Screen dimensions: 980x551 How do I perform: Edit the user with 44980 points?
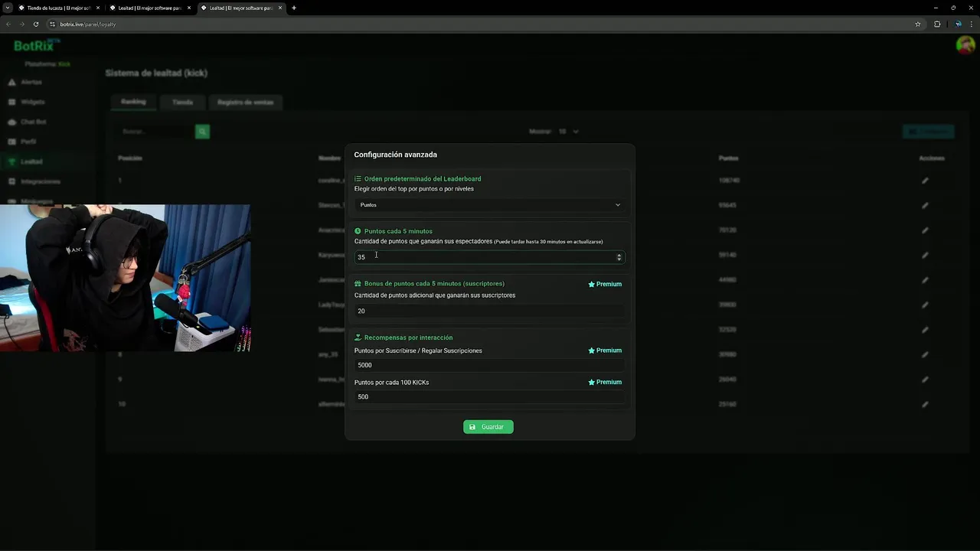point(925,280)
